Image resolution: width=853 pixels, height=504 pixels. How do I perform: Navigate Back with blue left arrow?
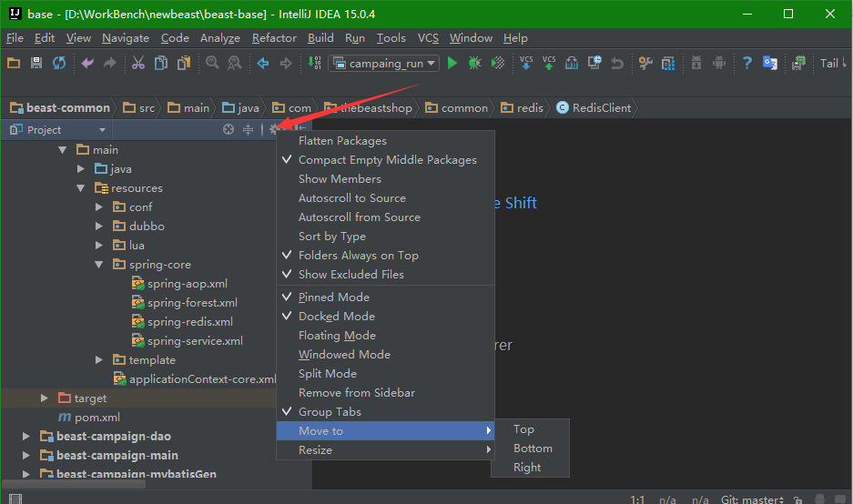pyautogui.click(x=263, y=64)
